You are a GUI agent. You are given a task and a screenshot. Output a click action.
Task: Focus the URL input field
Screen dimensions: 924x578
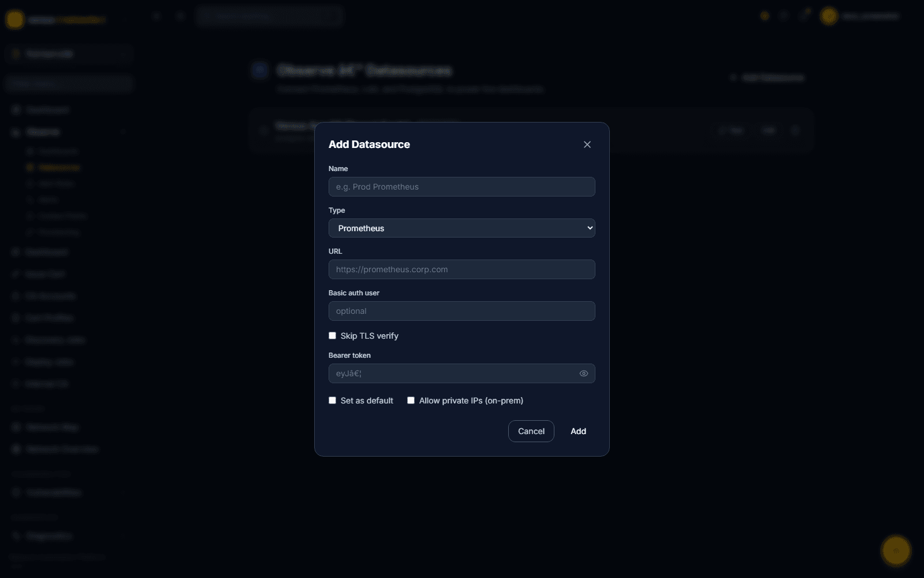click(461, 269)
